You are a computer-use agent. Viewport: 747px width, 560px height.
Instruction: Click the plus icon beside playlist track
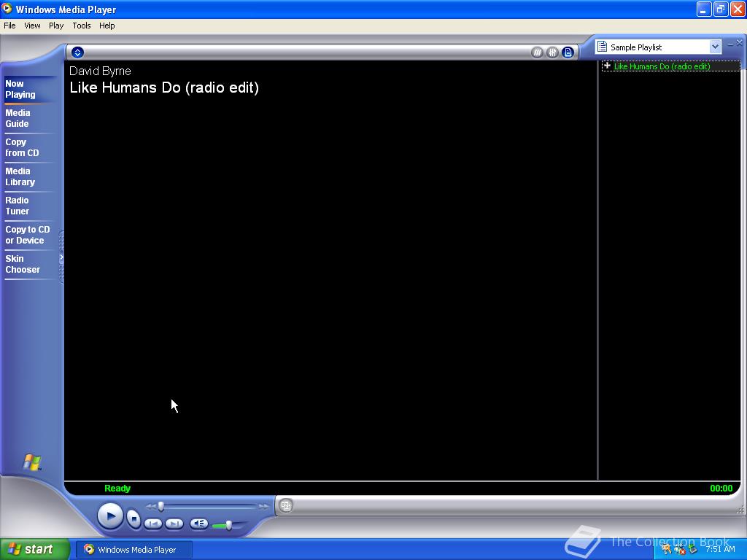coord(607,66)
